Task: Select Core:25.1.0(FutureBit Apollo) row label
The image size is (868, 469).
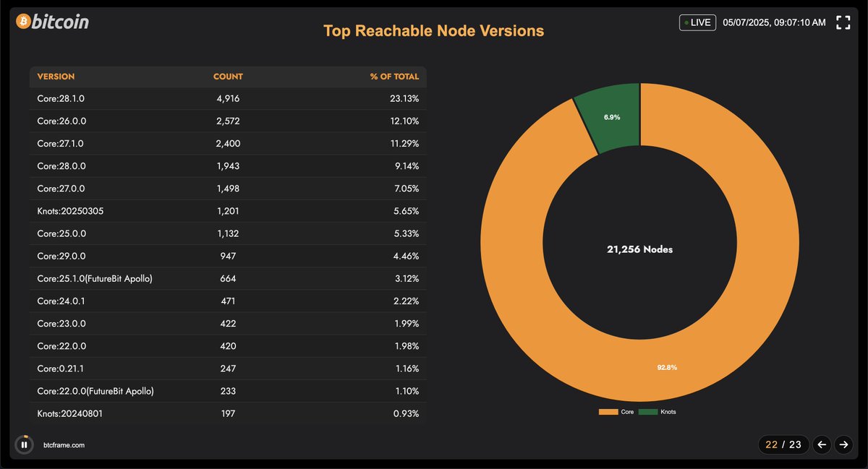Action: point(95,279)
